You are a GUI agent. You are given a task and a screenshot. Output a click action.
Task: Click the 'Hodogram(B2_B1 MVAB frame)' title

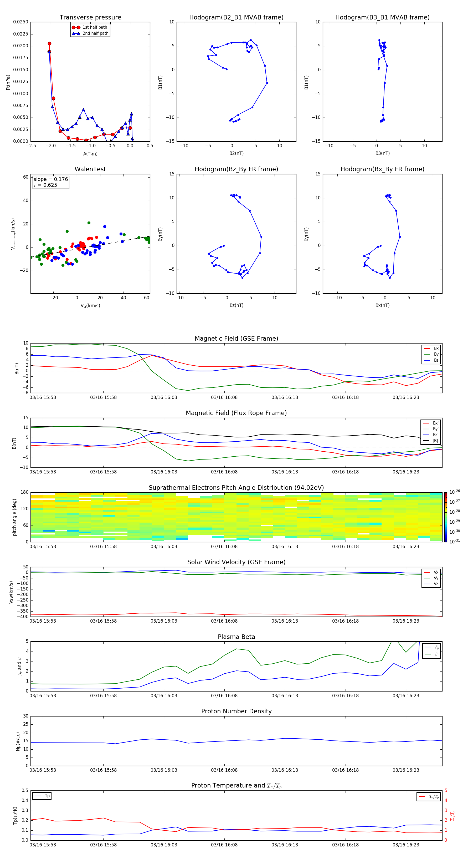click(236, 18)
